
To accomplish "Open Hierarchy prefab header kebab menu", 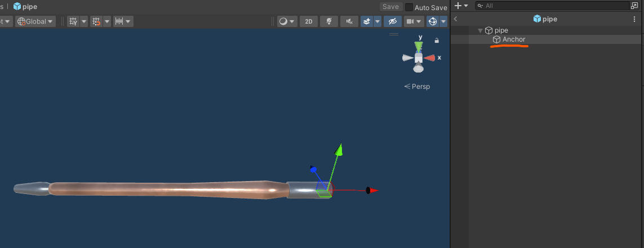I will click(634, 19).
